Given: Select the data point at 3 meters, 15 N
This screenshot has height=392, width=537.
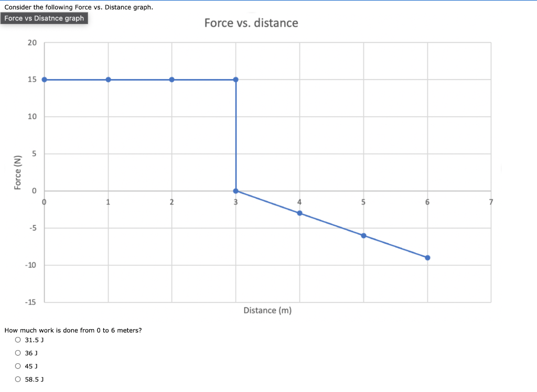Looking at the screenshot, I should coord(235,79).
